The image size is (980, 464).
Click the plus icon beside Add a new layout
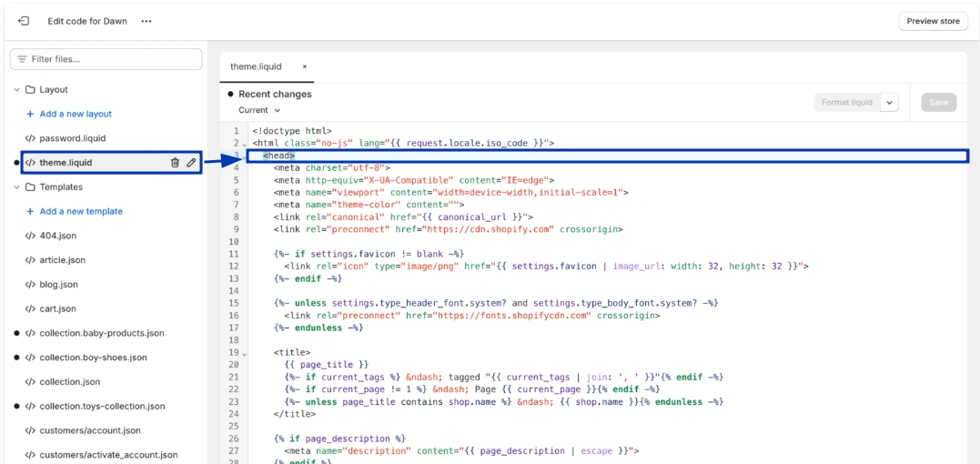pos(29,115)
